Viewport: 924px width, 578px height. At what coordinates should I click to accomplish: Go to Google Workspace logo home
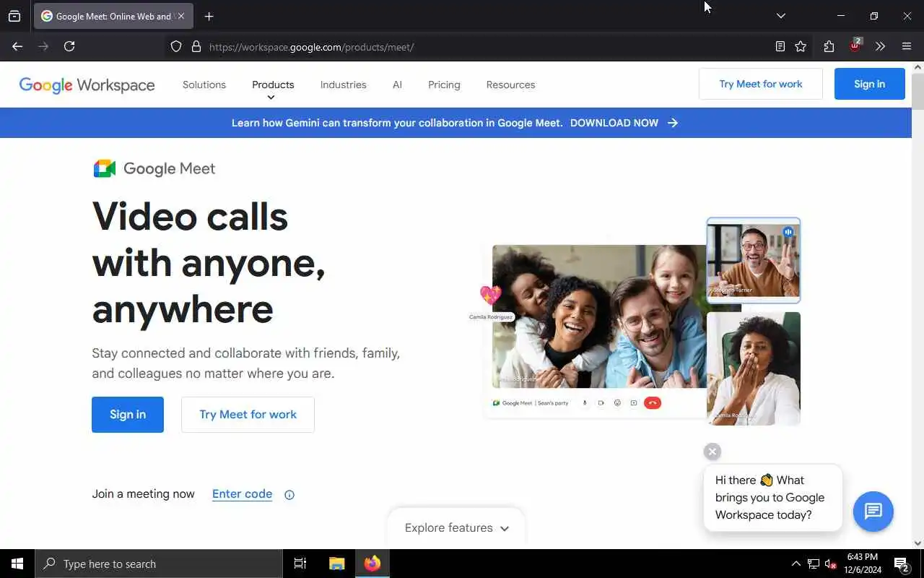click(87, 85)
